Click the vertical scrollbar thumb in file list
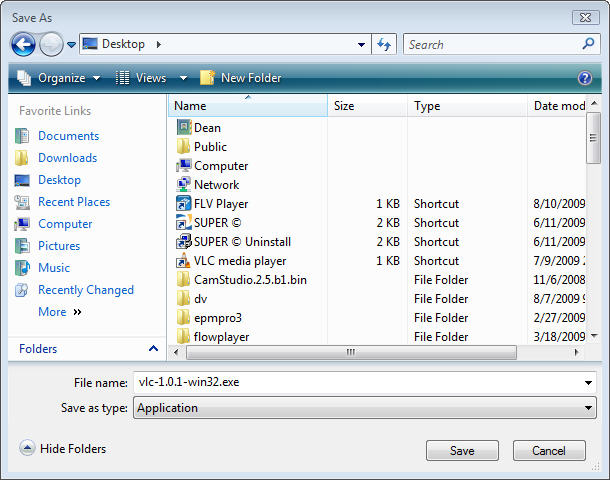 [594, 138]
